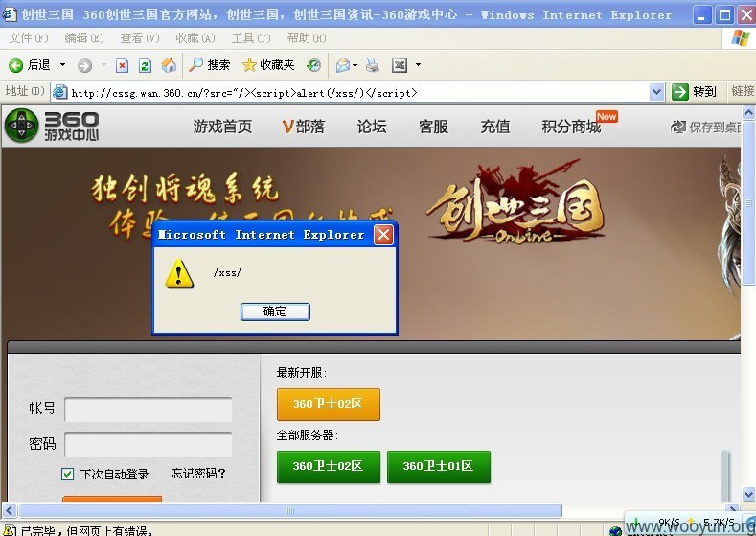Viewport: 756px width, 536px height.
Task: Click the warning icon in alert dialog
Action: (179, 273)
